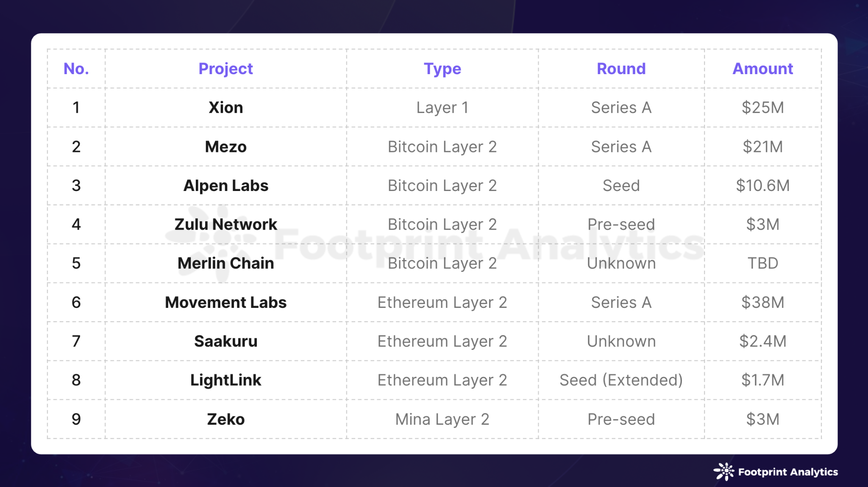
Task: Click the Merlin Chain project name
Action: tap(225, 263)
